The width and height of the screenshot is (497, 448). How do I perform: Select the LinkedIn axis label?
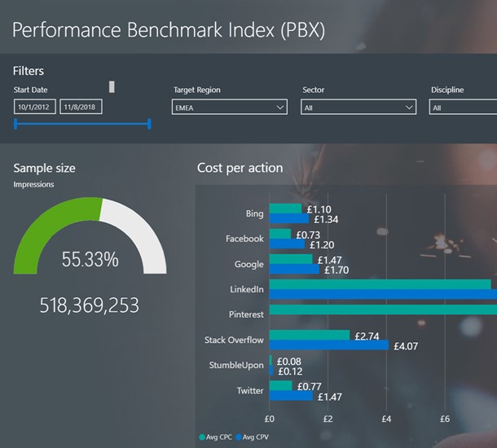(247, 289)
